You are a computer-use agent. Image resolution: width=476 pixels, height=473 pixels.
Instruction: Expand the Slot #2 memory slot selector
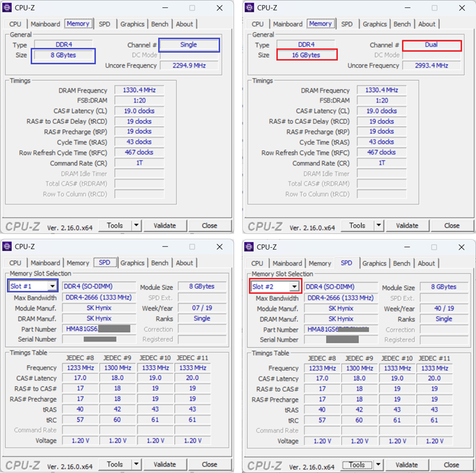294,287
